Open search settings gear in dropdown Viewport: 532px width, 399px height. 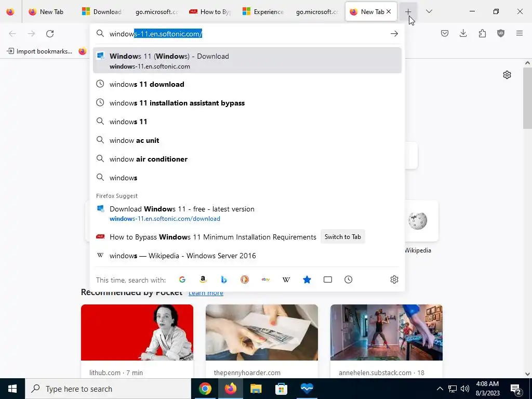click(x=394, y=280)
